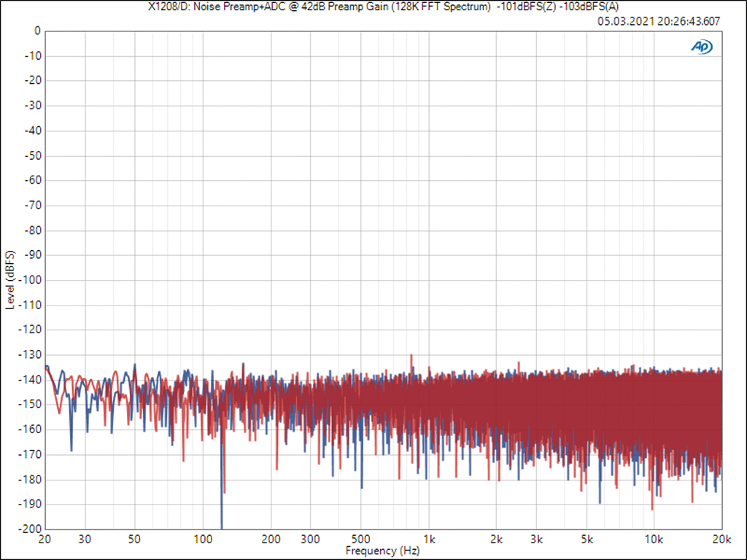747x560 pixels.
Task: Click the 2k frequency axis label
Action: click(x=497, y=540)
